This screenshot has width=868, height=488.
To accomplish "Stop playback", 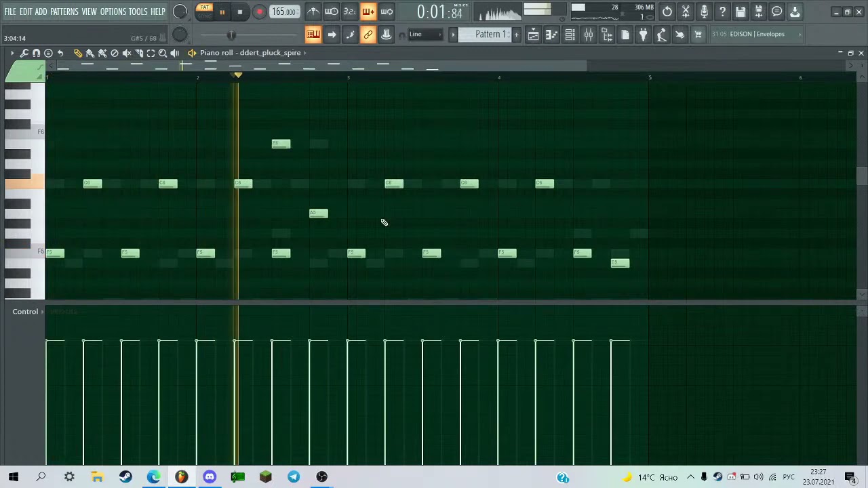I will pos(240,12).
